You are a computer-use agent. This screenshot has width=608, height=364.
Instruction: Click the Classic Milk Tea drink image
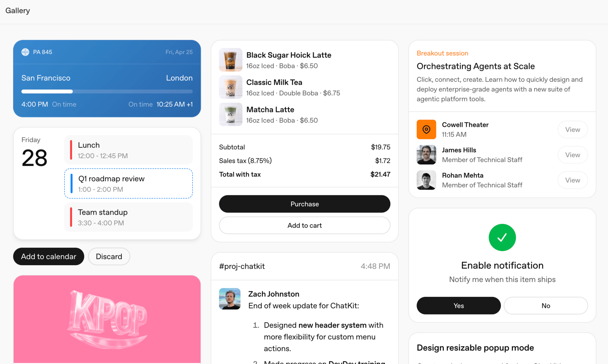(231, 87)
